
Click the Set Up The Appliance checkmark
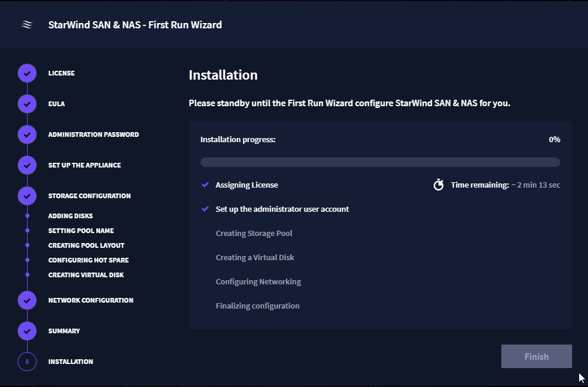(27, 165)
